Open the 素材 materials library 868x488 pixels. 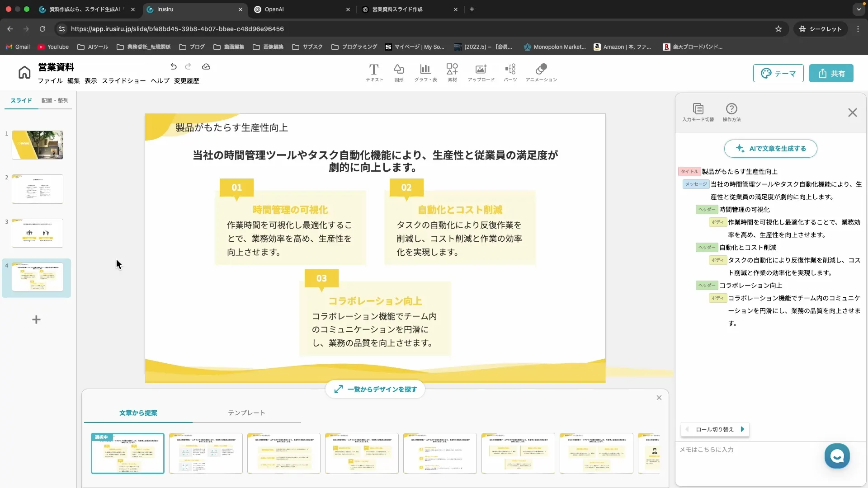(x=452, y=72)
